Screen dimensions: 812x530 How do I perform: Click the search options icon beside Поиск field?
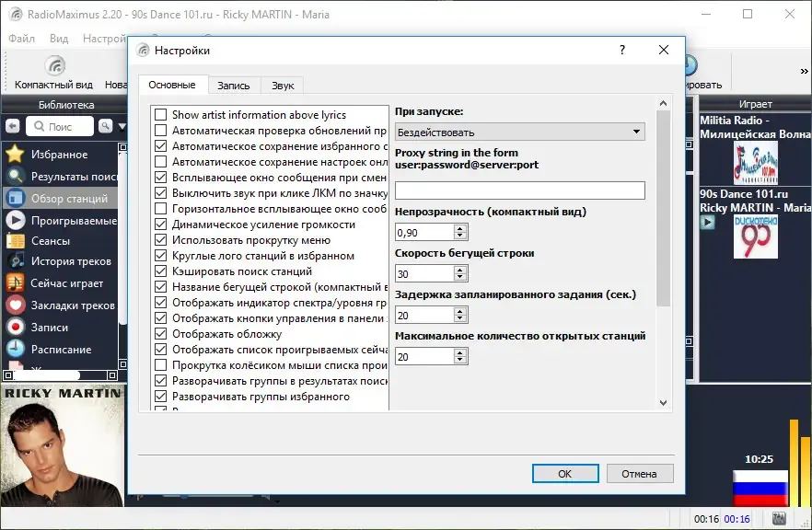(x=105, y=126)
